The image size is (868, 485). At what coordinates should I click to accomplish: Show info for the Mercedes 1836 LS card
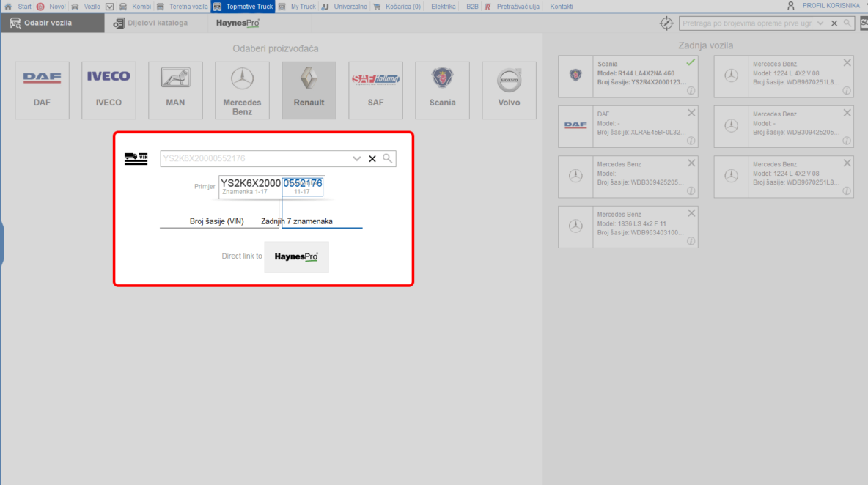pyautogui.click(x=691, y=241)
